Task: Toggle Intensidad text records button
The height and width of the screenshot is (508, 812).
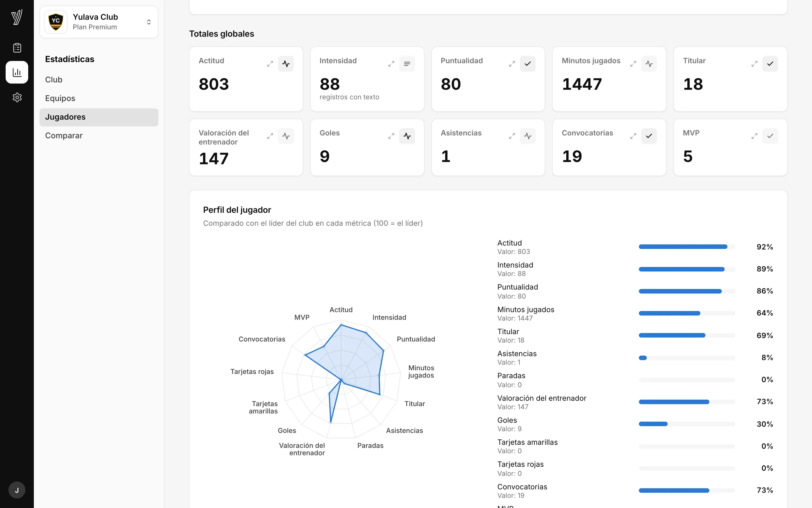Action: point(407,64)
